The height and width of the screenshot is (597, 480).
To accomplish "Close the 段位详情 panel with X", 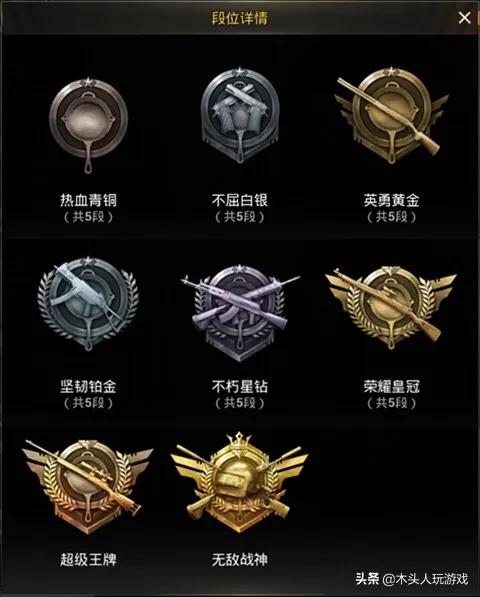I will tap(464, 18).
